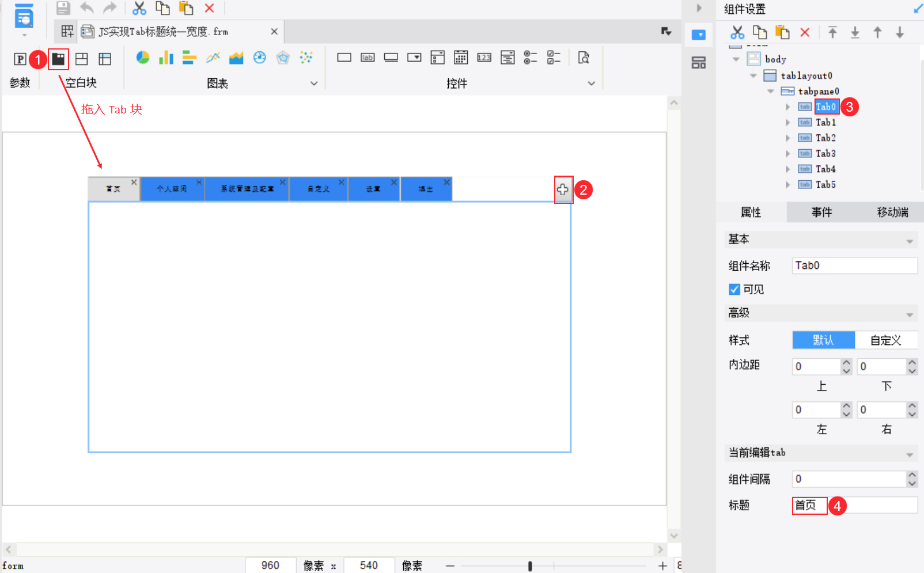Copy using the main toolbar icon
Viewport: 924px width, 573px height.
pos(162,8)
